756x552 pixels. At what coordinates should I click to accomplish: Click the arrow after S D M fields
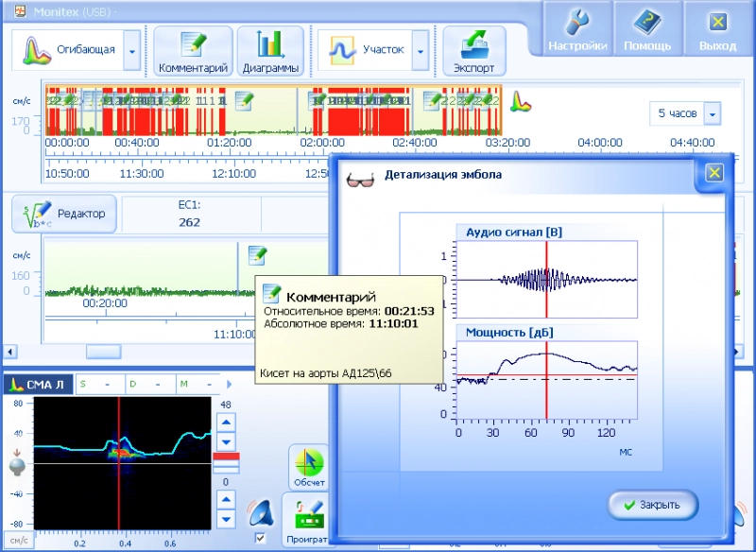227,384
